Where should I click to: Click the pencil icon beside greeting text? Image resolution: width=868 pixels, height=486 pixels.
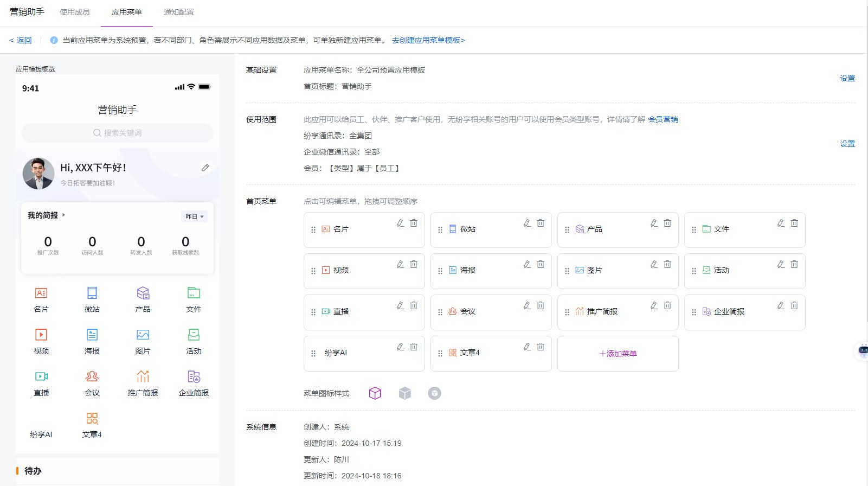[x=205, y=168]
